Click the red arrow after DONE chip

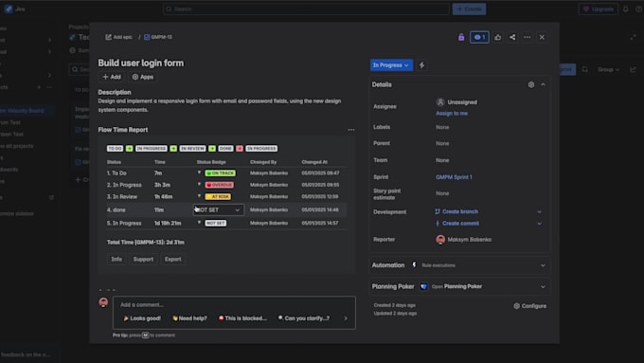point(240,149)
